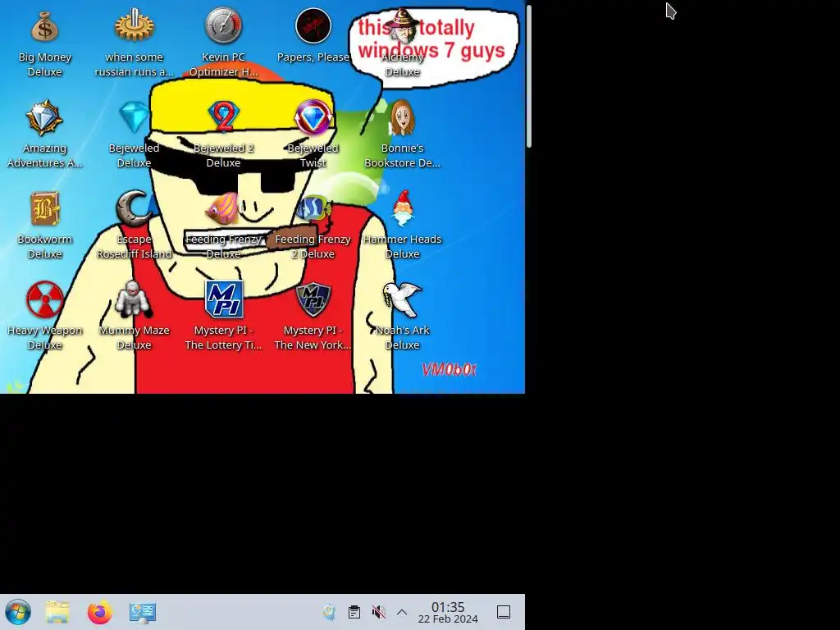Open the 01:35 clock calendar
The width and height of the screenshot is (840, 630).
pos(448,612)
